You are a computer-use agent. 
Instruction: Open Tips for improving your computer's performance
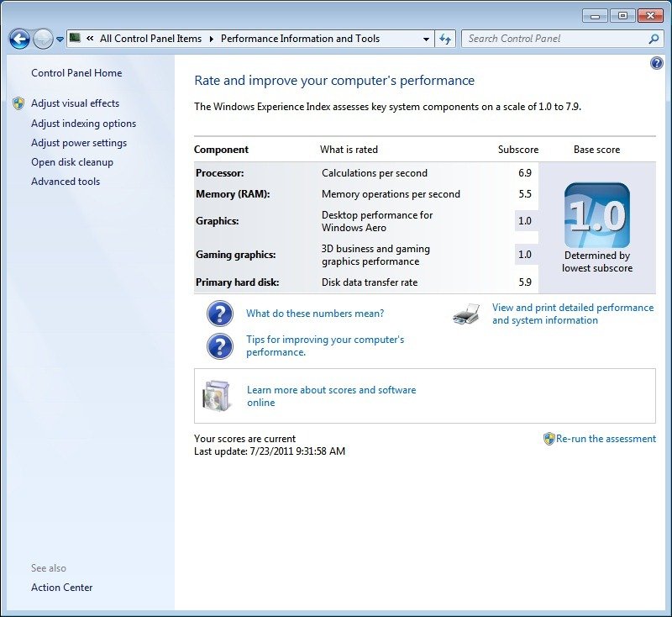click(325, 345)
